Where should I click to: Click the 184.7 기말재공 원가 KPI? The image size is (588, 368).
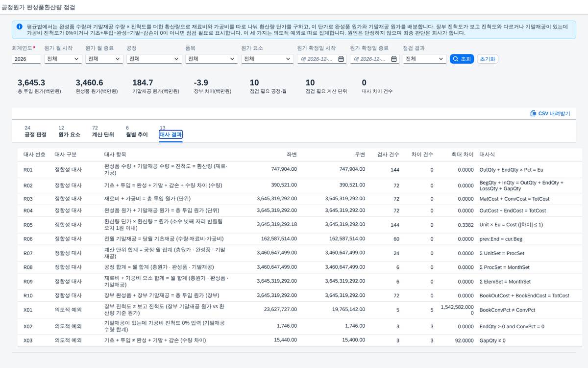point(156,86)
